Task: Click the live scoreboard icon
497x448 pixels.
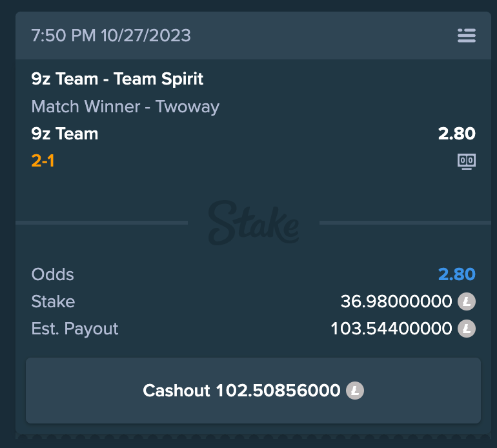Action: [x=466, y=161]
